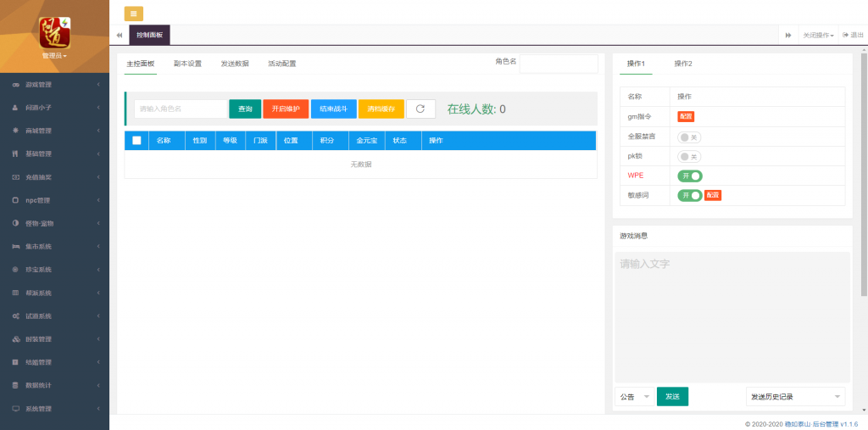Click the game logo avatar above 管理员

pos(54,32)
